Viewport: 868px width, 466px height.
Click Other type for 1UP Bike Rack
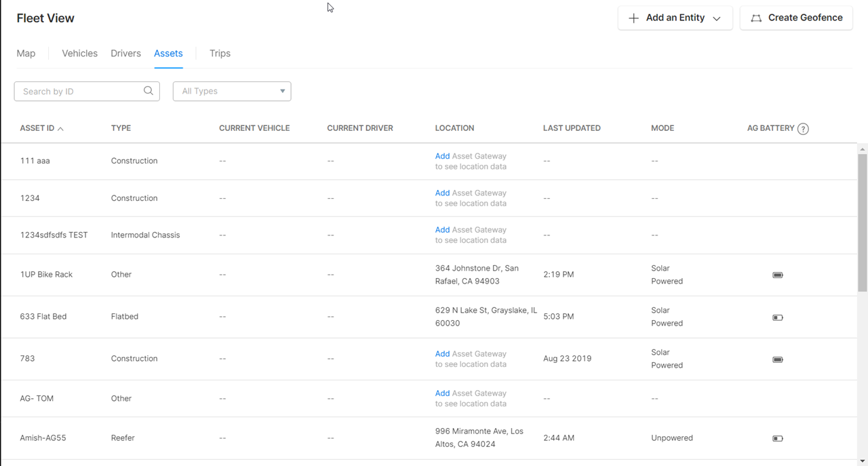[121, 275]
